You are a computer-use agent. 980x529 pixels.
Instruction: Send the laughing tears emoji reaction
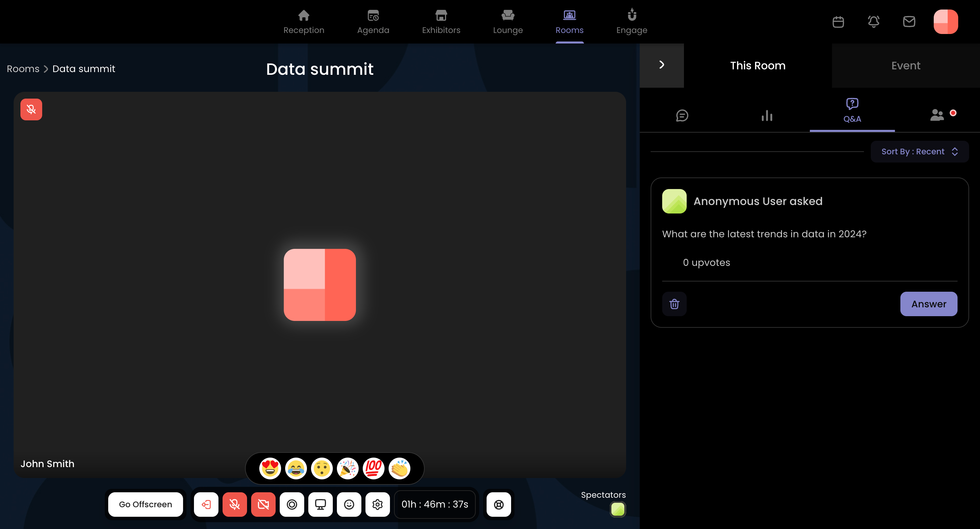click(296, 468)
